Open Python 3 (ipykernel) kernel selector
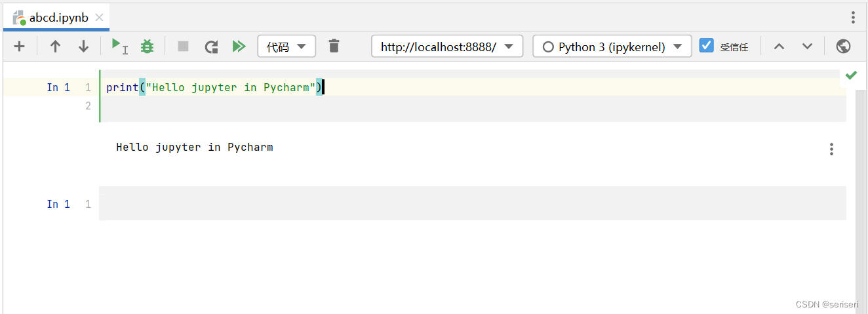Screen dimensions: 868x314 click(612, 47)
